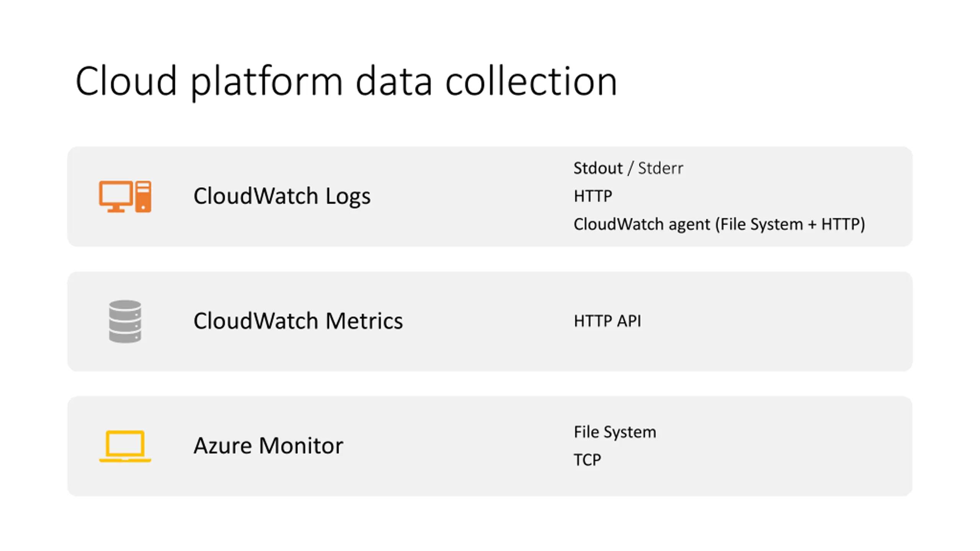Click the CloudWatch agent (File System + HTTP) text
The width and height of the screenshot is (980, 551).
[719, 224]
